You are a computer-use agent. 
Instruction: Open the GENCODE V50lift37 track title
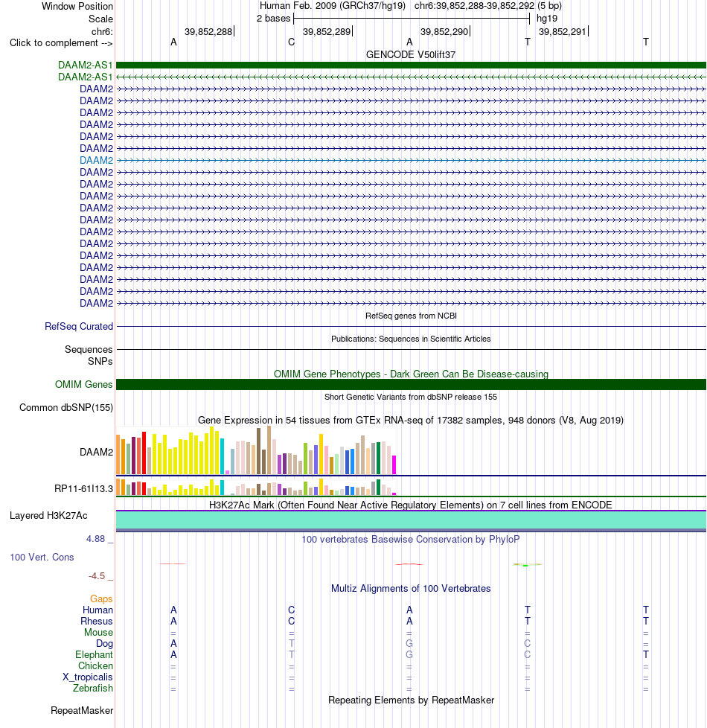pos(410,55)
